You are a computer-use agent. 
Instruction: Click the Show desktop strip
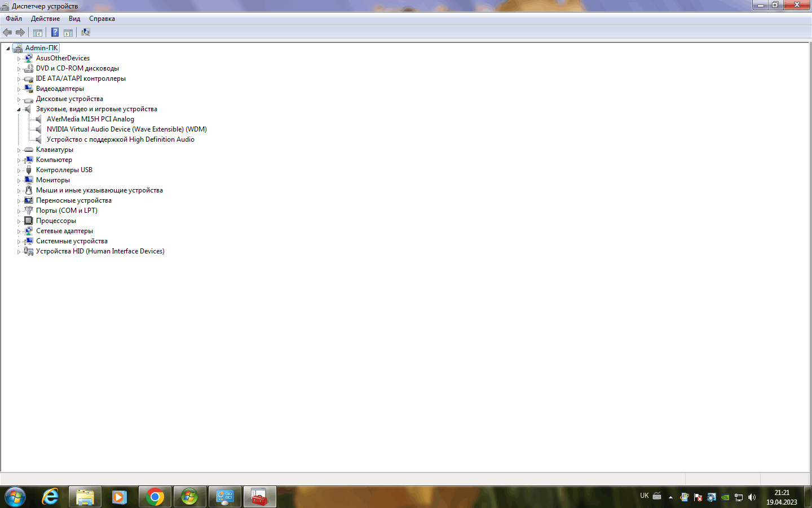807,497
